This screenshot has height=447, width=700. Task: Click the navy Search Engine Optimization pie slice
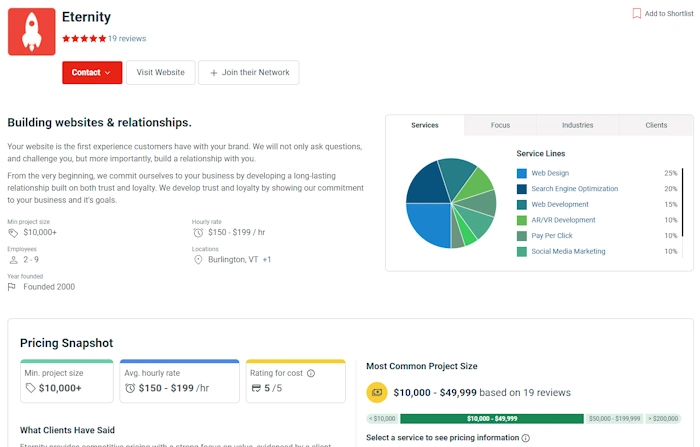click(428, 185)
